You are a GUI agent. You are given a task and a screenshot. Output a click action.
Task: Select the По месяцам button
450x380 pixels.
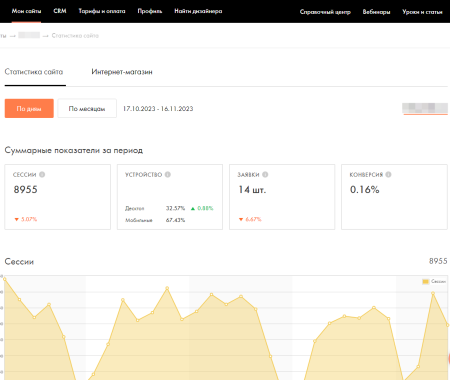[87, 108]
